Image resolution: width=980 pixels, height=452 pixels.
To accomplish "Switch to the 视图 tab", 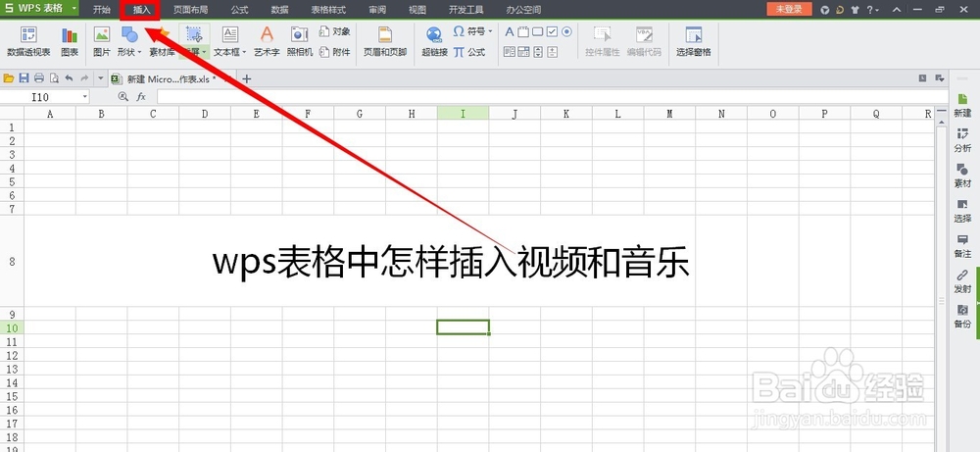I will click(416, 10).
